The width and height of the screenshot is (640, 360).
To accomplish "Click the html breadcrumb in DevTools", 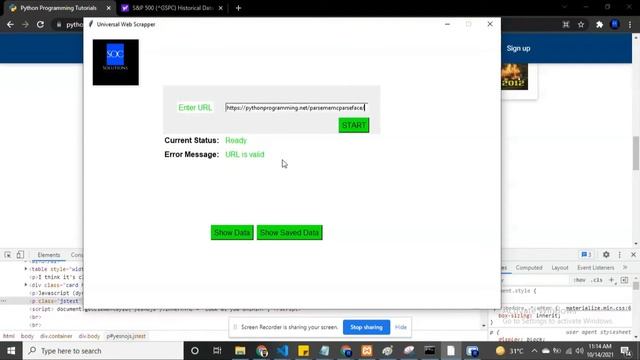I will [x=9, y=336].
